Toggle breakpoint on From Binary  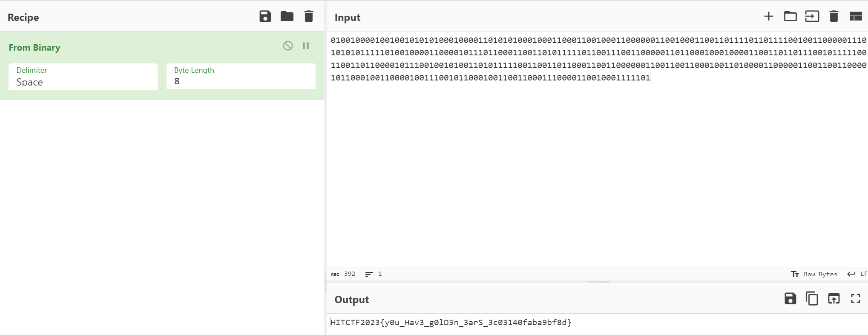(306, 46)
